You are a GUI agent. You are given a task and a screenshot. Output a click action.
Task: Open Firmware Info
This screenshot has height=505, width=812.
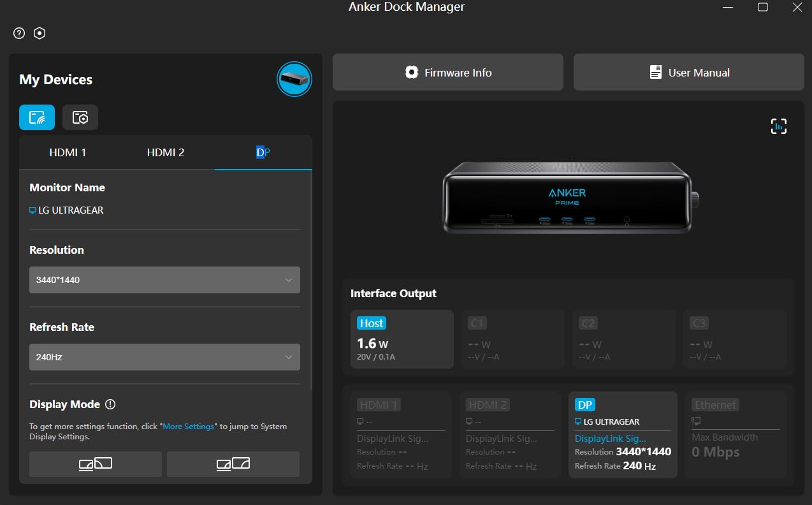point(448,72)
